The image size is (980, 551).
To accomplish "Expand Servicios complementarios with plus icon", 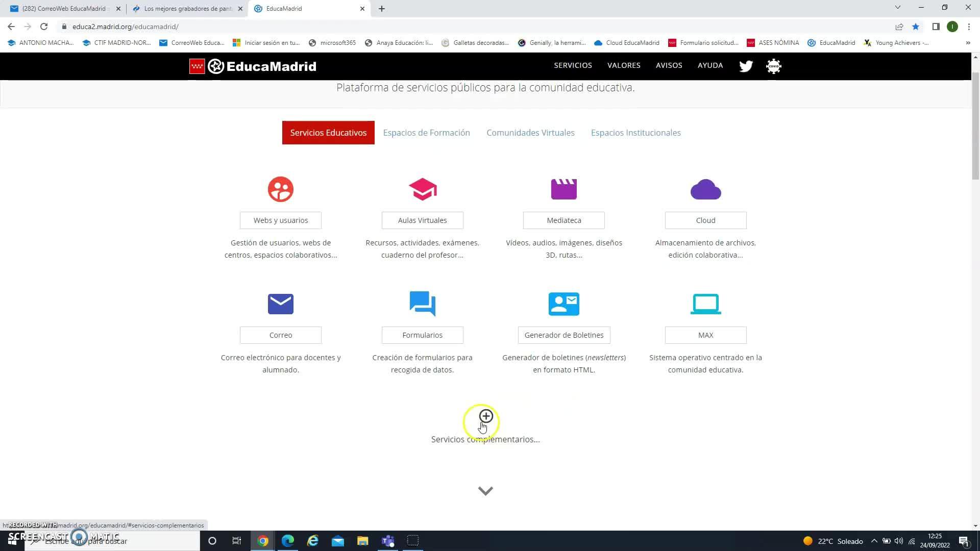I will (x=486, y=416).
